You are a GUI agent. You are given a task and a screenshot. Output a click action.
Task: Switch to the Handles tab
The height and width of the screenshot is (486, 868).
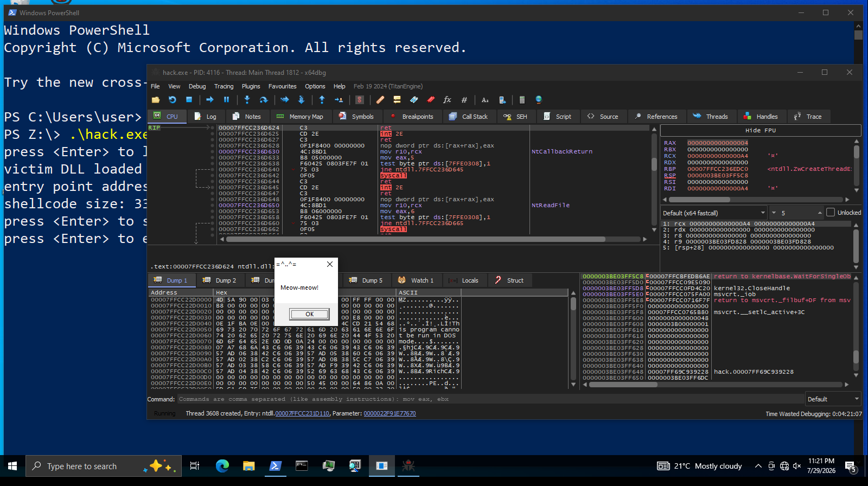coord(761,117)
